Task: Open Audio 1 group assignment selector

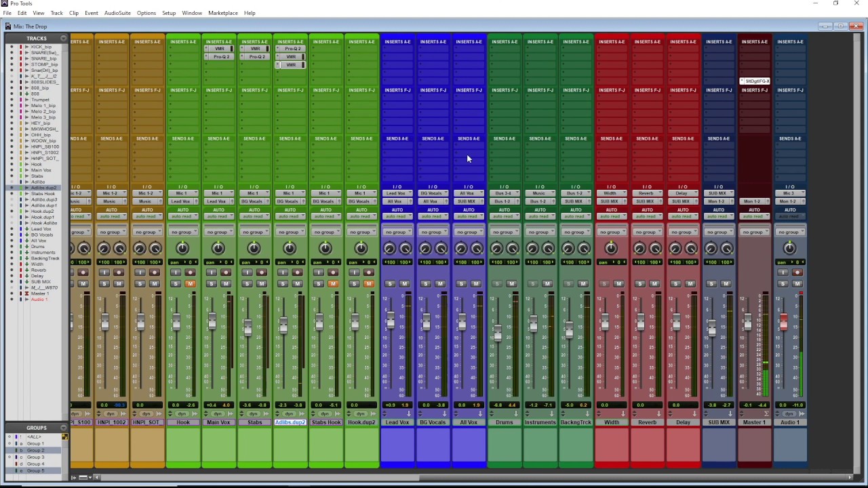Action: click(790, 232)
